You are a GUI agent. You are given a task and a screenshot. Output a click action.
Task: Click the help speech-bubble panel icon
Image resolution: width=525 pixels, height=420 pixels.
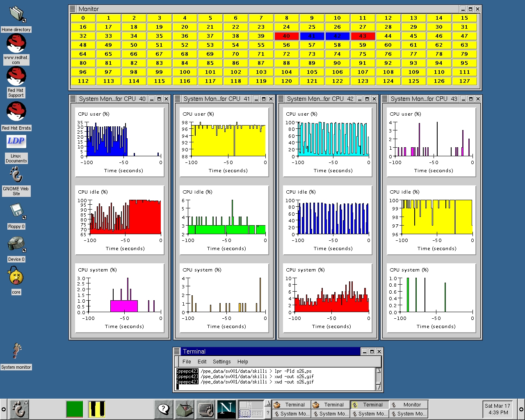pyautogui.click(x=164, y=409)
